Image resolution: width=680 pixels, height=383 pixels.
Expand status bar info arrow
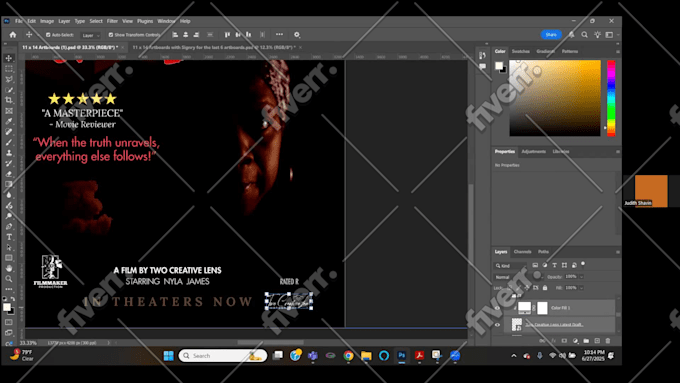(x=109, y=343)
